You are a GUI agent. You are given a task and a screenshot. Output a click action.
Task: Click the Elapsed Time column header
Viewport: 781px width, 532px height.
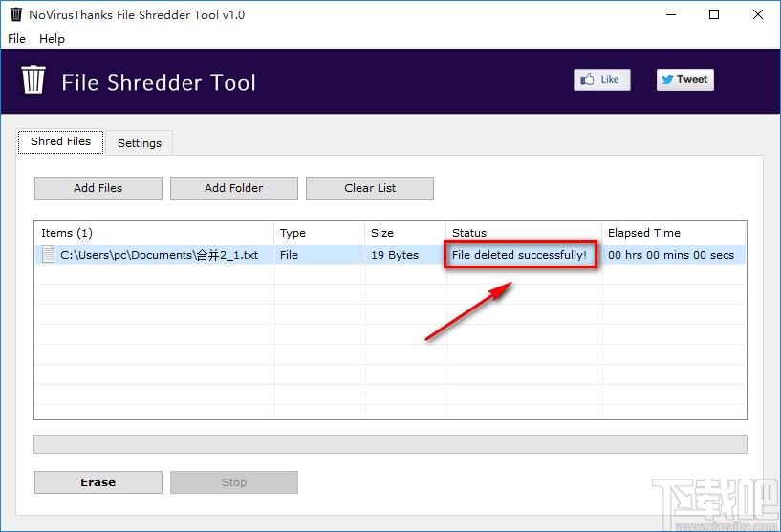(673, 233)
